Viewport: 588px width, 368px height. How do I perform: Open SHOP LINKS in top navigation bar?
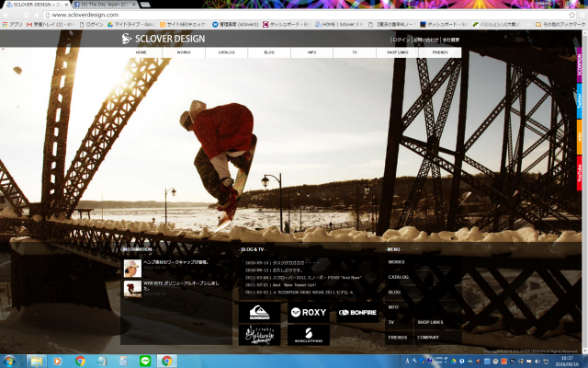coord(398,52)
